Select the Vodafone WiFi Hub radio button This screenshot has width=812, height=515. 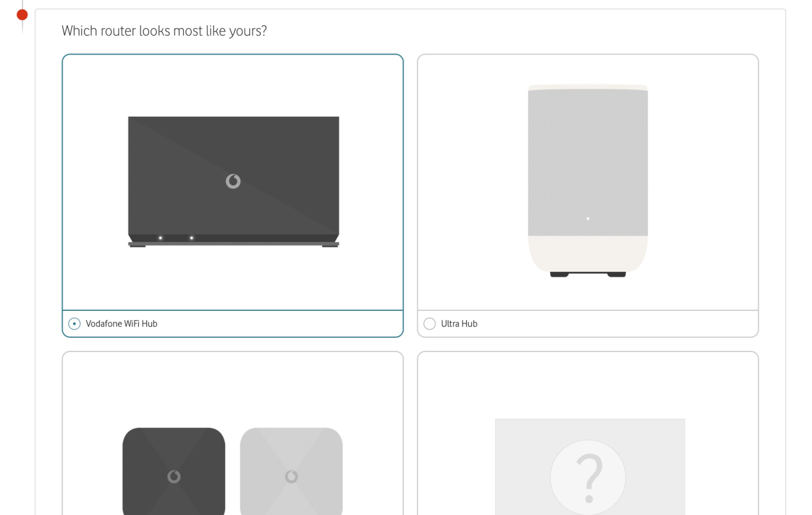click(74, 323)
